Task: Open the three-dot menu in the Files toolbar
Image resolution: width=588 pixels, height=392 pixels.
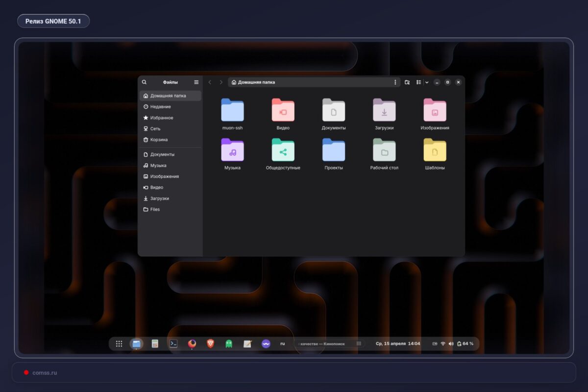Action: [395, 82]
